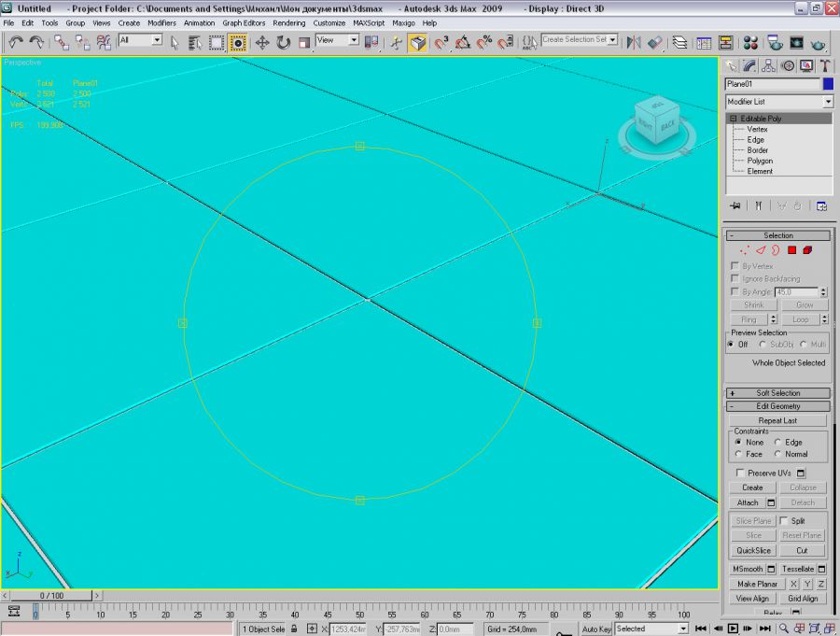840x636 pixels.
Task: Open the Graph Editors menu
Action: pyautogui.click(x=244, y=23)
